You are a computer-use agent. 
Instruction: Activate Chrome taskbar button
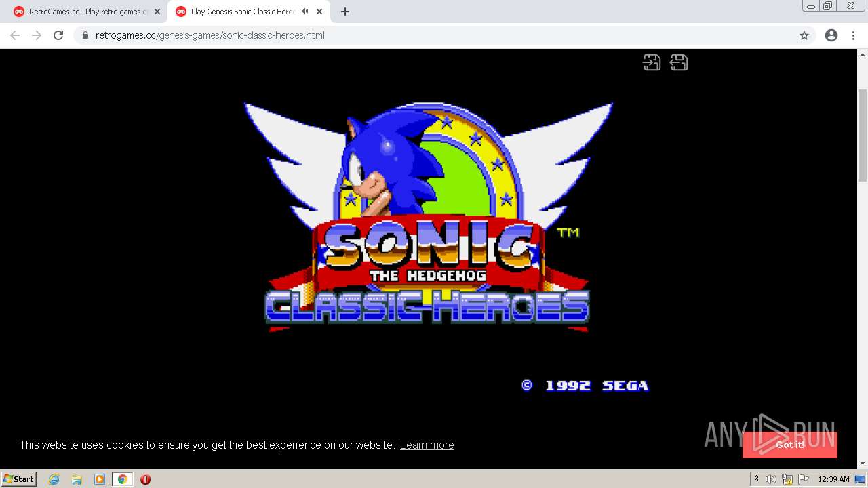(x=122, y=479)
